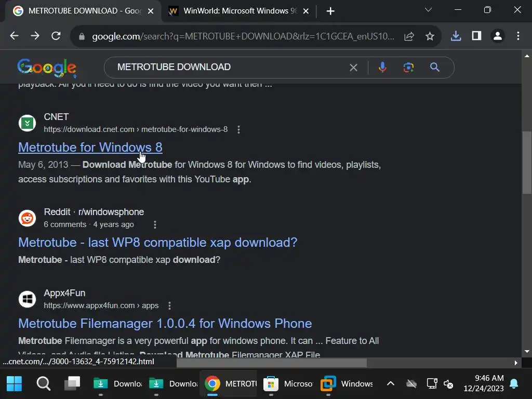Open the Chrome profile menu
The width and height of the screenshot is (532, 399).
(498, 36)
